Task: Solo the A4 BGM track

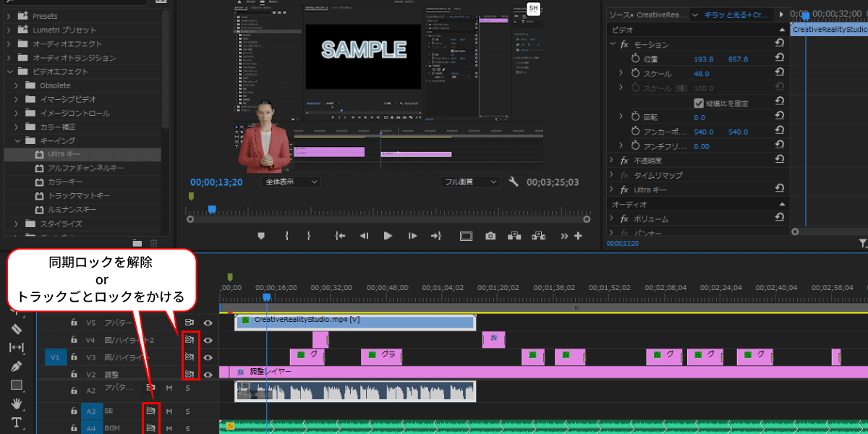Action: coord(187,429)
